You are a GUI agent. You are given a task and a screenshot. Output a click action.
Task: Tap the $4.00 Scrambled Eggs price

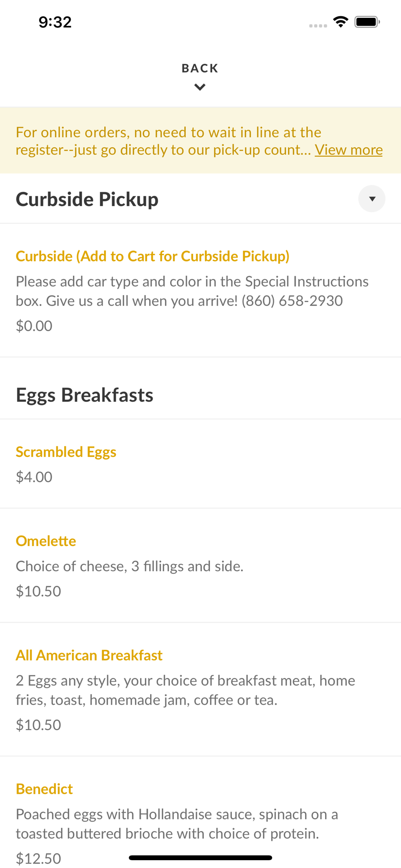[x=34, y=477]
